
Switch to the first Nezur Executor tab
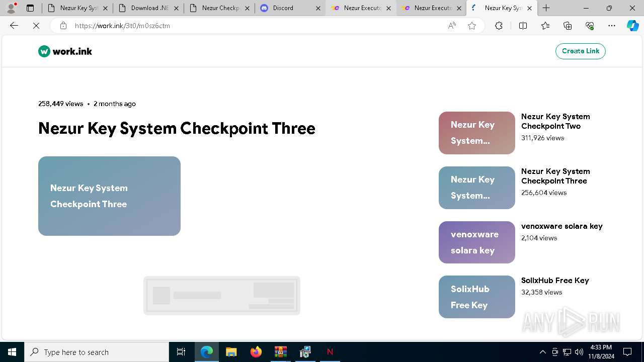361,8
